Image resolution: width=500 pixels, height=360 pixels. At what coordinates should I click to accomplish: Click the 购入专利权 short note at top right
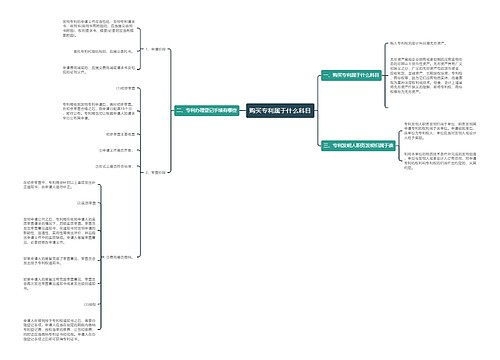tap(418, 43)
